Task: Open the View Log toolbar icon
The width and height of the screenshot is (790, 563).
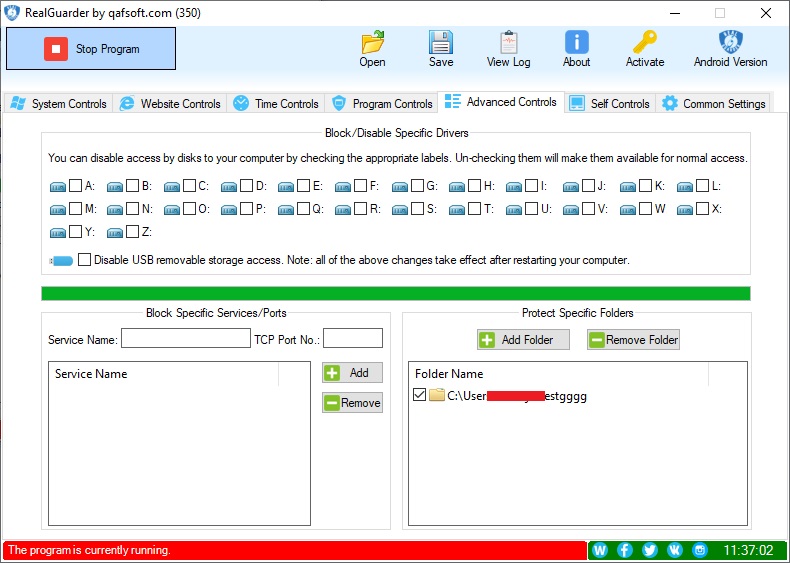Action: click(x=508, y=43)
